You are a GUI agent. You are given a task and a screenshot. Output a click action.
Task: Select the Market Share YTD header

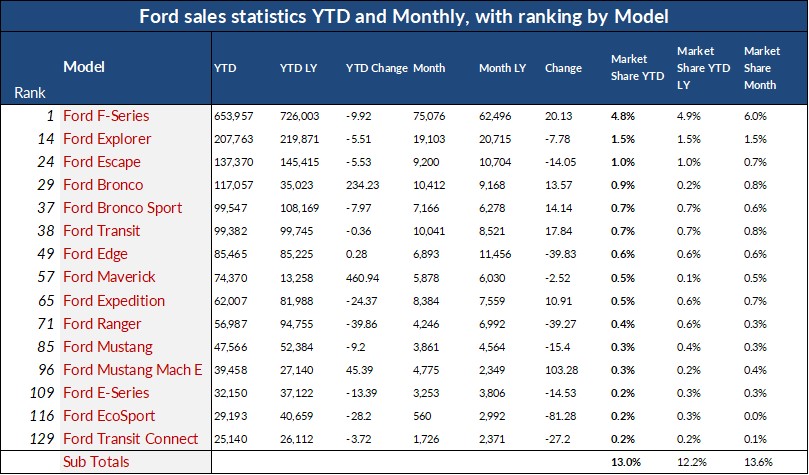pyautogui.click(x=630, y=68)
